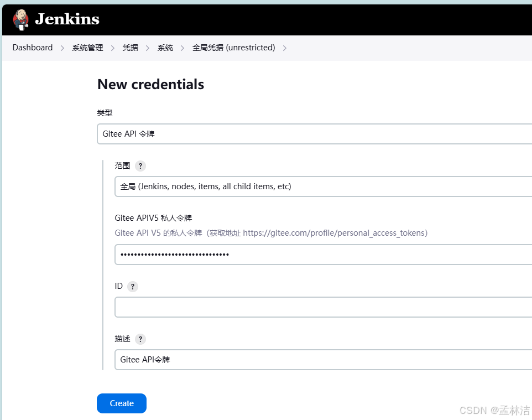Screen dimensions: 532x420
Task: Click the New credentials heading
Action: coord(150,84)
